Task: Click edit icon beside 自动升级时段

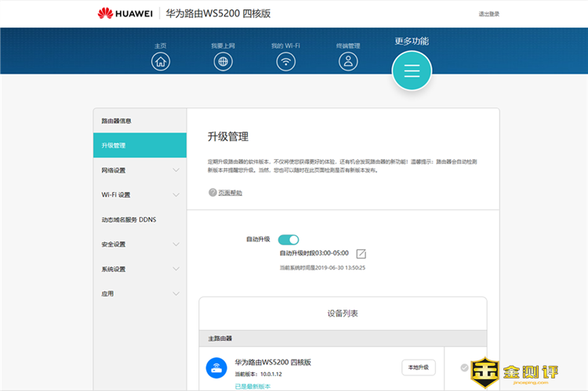Action: 361,253
